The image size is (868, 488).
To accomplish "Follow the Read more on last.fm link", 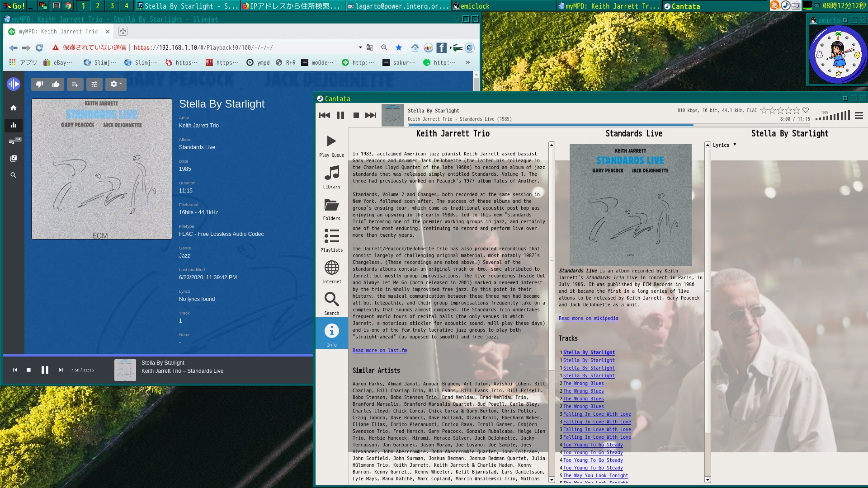I will [x=379, y=350].
